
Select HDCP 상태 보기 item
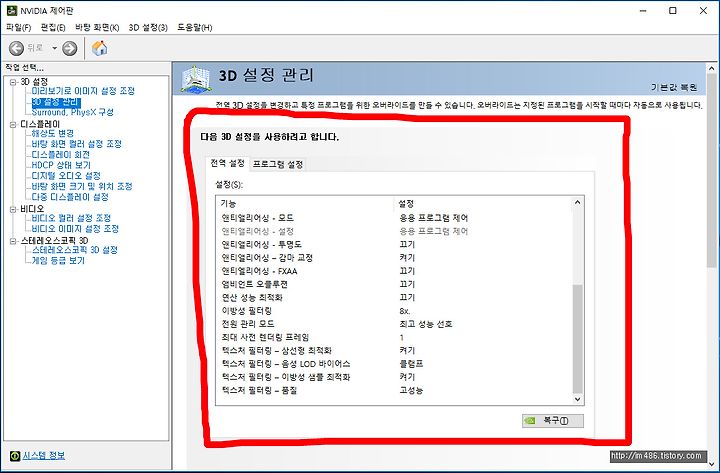tap(61, 165)
